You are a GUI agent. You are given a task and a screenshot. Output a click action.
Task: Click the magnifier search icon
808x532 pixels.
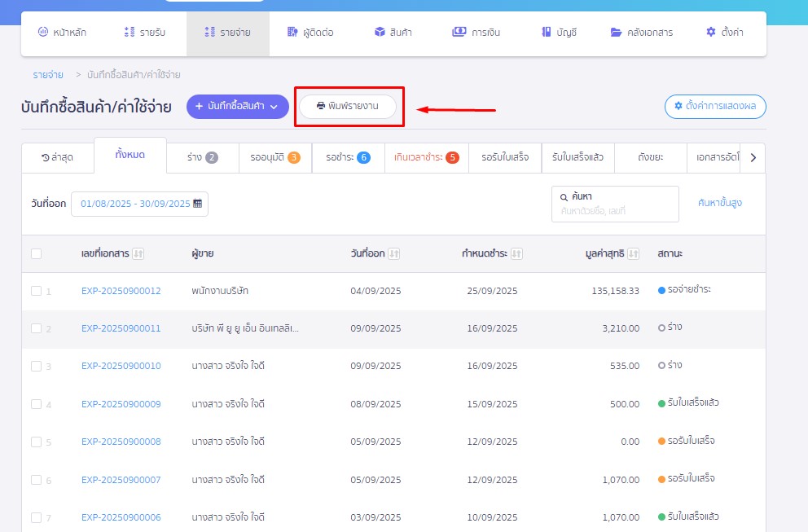564,197
